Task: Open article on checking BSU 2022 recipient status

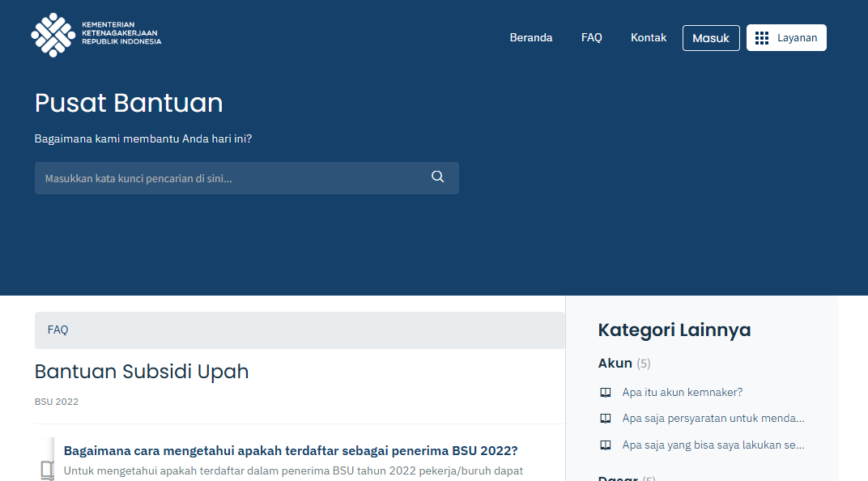Action: point(291,451)
